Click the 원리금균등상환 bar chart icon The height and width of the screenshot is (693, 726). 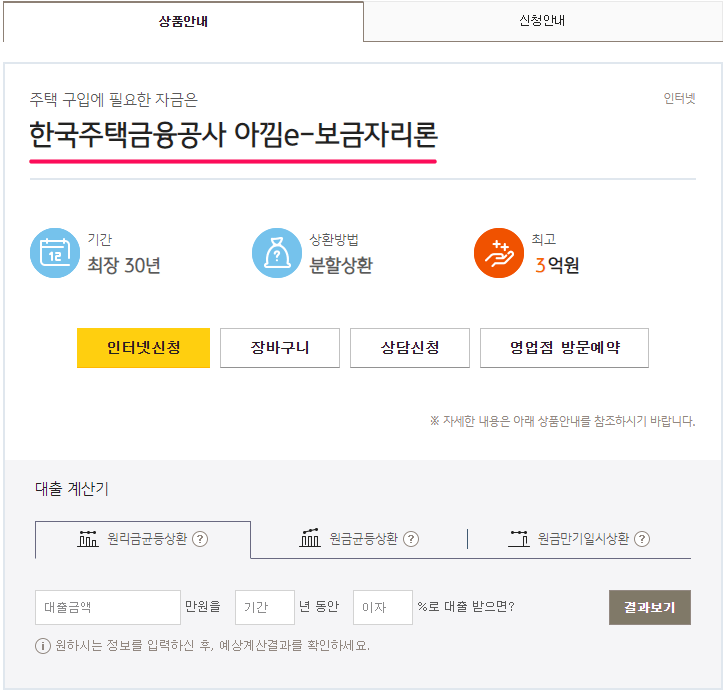click(88, 539)
